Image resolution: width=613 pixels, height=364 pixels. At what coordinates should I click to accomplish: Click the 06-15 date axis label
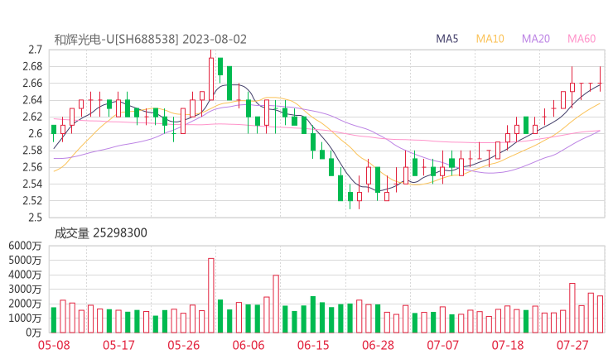tap(313, 345)
